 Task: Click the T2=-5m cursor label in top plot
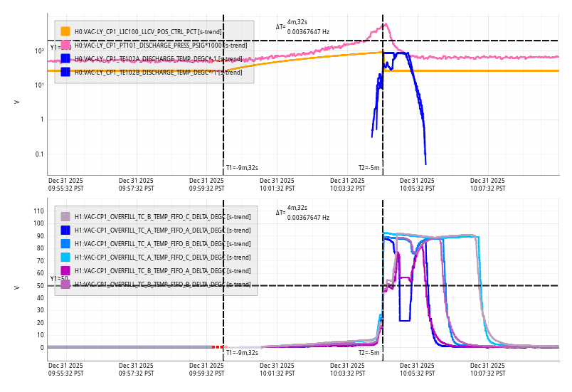click(369, 168)
